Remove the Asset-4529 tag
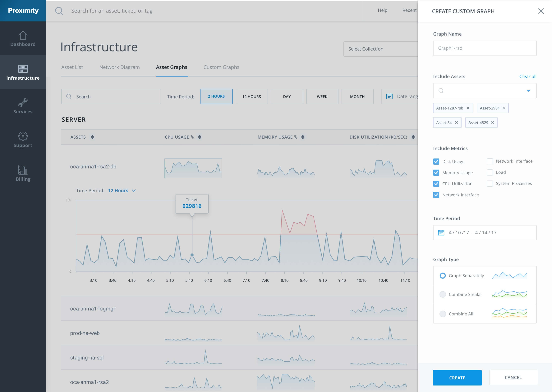Screen dimensions: 552x392 pyautogui.click(x=492, y=122)
